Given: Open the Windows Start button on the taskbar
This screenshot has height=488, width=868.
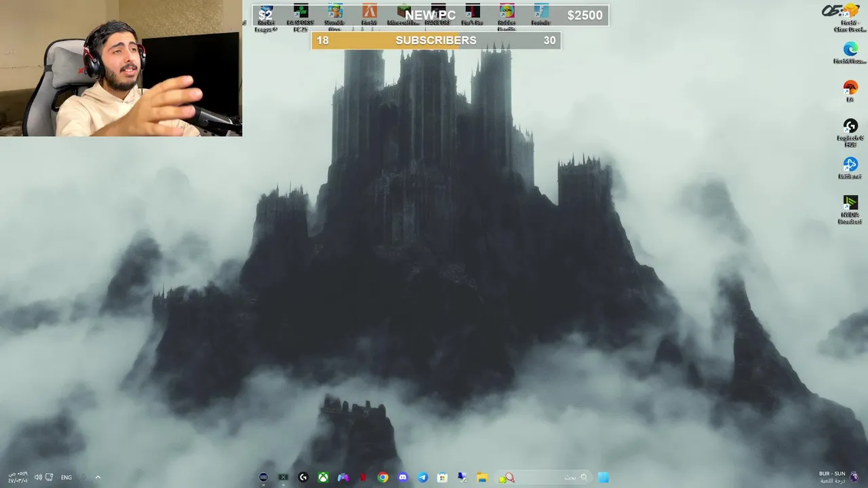Looking at the screenshot, I should 603,477.
